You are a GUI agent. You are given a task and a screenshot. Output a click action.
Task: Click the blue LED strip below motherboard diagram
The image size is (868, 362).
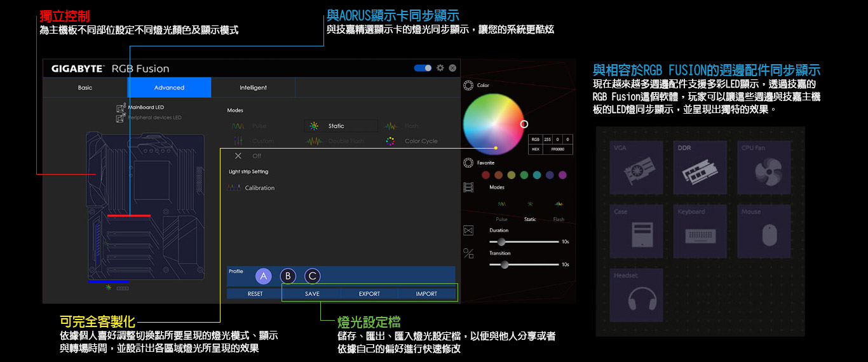pos(109,281)
